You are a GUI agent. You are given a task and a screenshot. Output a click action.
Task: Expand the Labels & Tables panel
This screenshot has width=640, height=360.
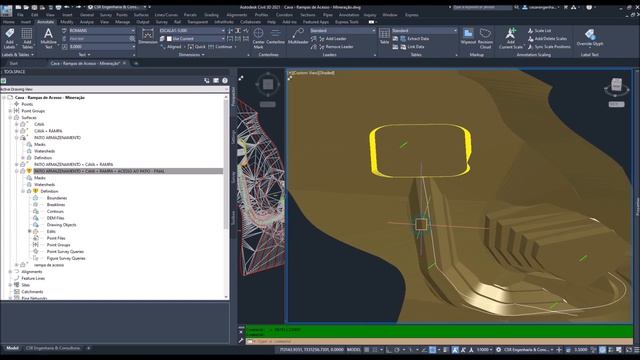(18, 55)
